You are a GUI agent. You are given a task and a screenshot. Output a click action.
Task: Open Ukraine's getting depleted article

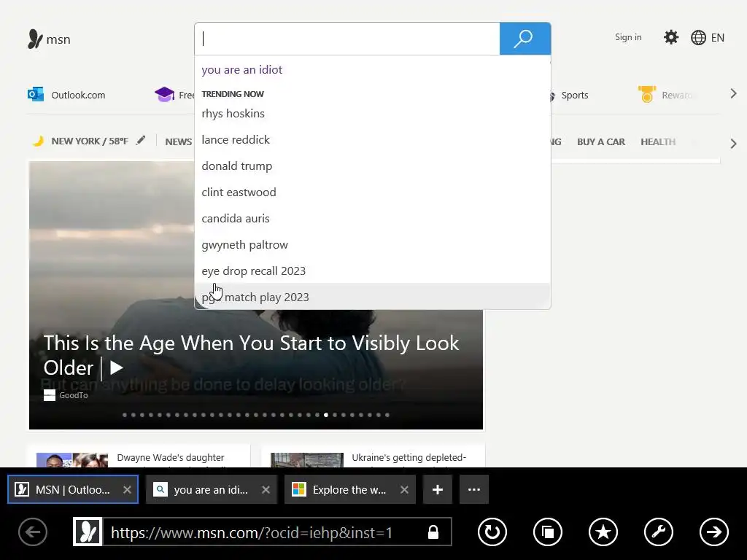[x=409, y=458]
